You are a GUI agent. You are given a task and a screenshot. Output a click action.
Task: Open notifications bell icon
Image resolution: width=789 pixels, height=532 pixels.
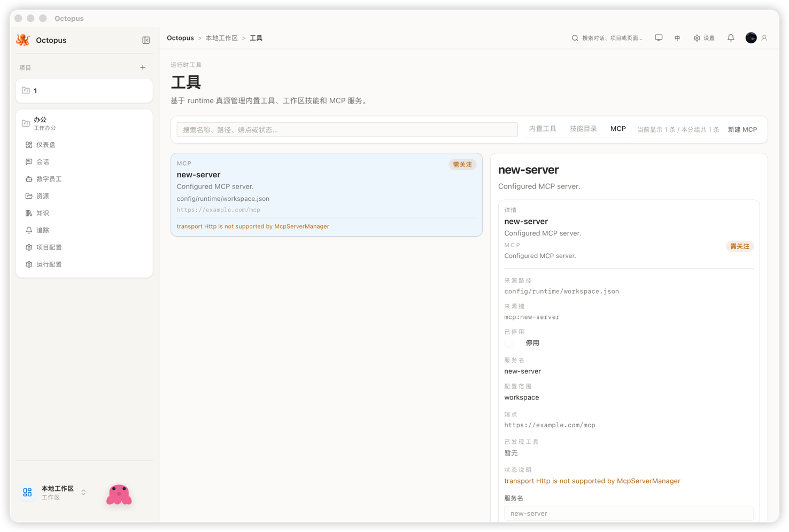(x=731, y=38)
